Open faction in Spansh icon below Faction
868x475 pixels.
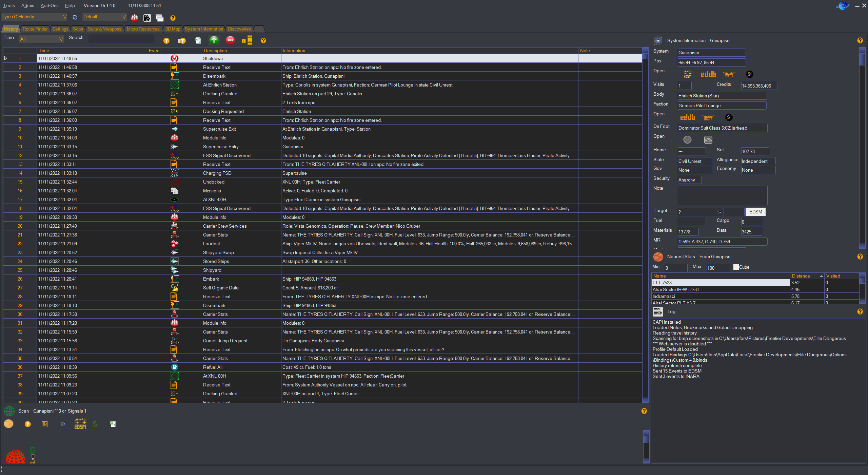tap(729, 117)
